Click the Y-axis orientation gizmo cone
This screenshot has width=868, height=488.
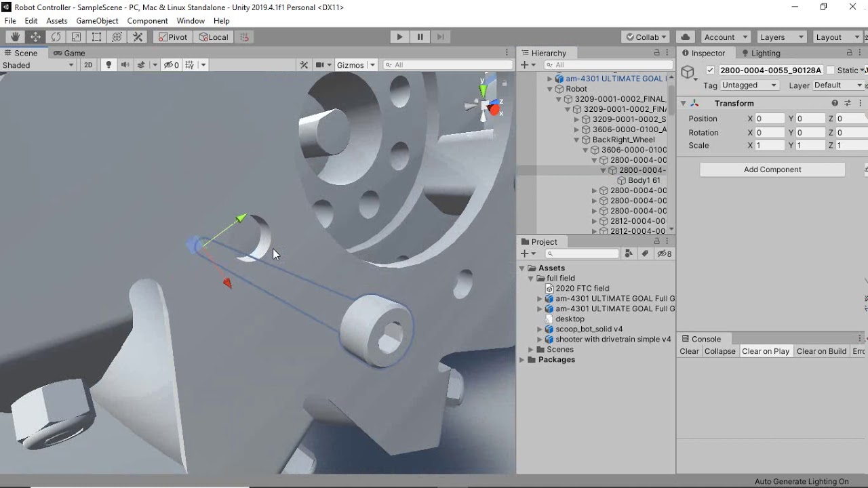(x=484, y=89)
